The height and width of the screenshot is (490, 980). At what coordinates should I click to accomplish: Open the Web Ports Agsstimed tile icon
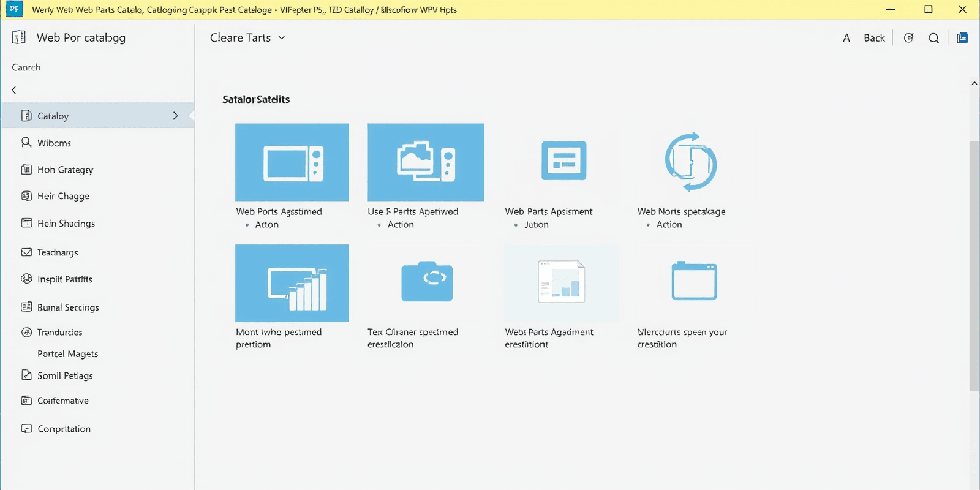292,162
